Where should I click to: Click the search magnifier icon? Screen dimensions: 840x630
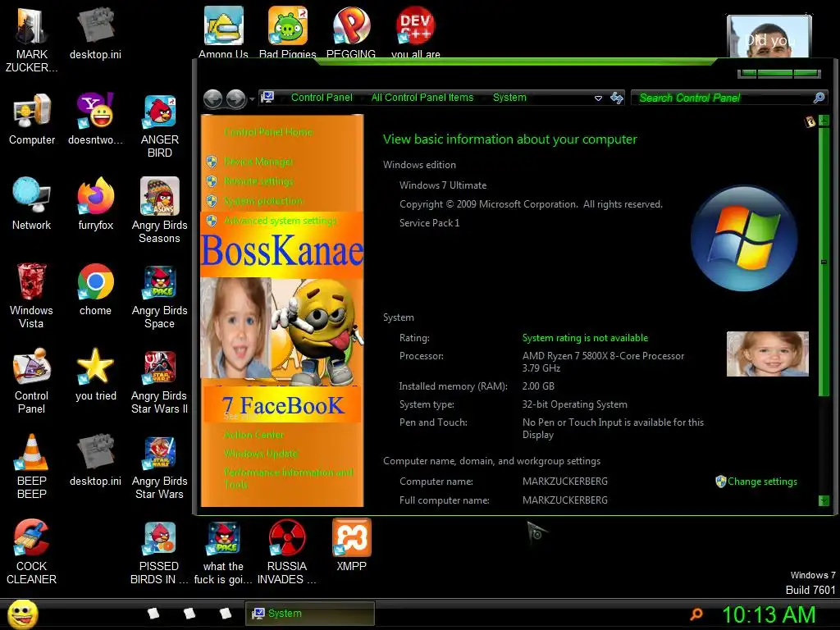click(819, 98)
